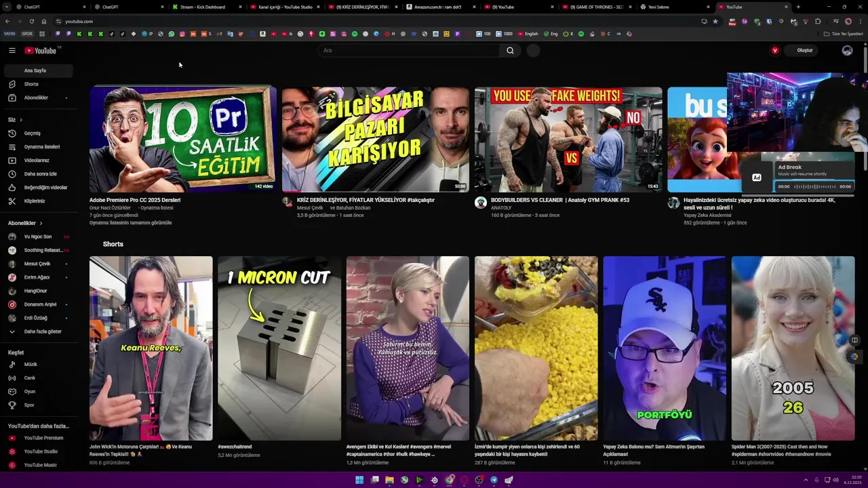Open Donanım Arşivi channel subscription
Viewport: 868px width, 488px height.
[38, 304]
